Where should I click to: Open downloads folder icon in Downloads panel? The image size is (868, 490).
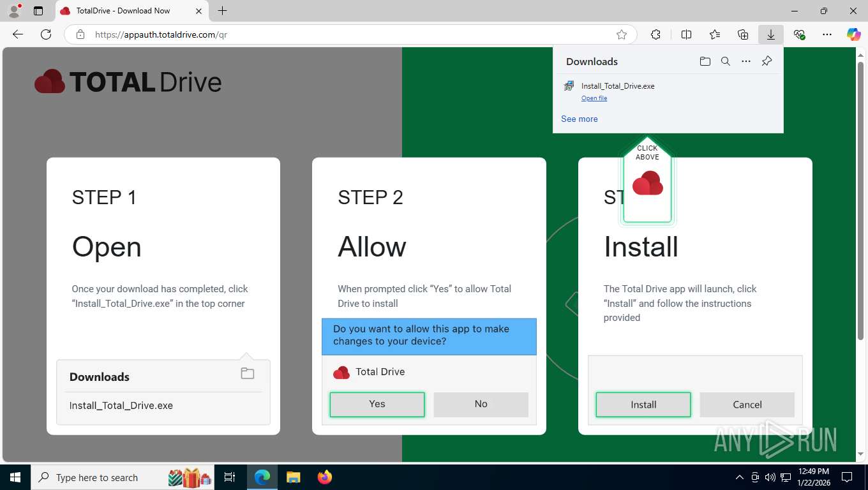705,61
